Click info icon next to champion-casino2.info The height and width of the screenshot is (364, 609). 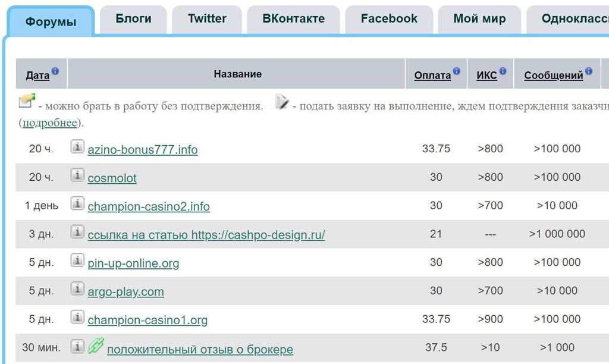coord(77,204)
